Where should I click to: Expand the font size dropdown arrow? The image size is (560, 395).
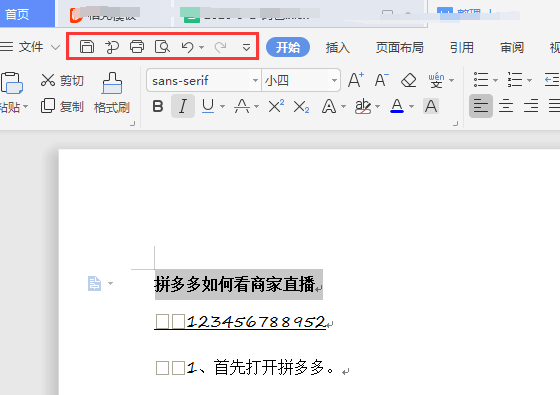point(335,81)
